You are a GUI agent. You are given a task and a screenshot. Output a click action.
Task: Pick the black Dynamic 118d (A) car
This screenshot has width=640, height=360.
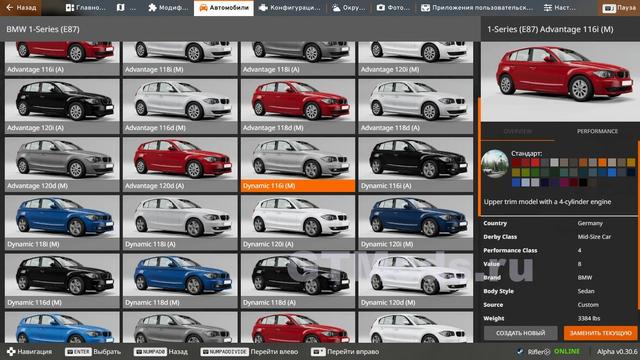(x=298, y=281)
